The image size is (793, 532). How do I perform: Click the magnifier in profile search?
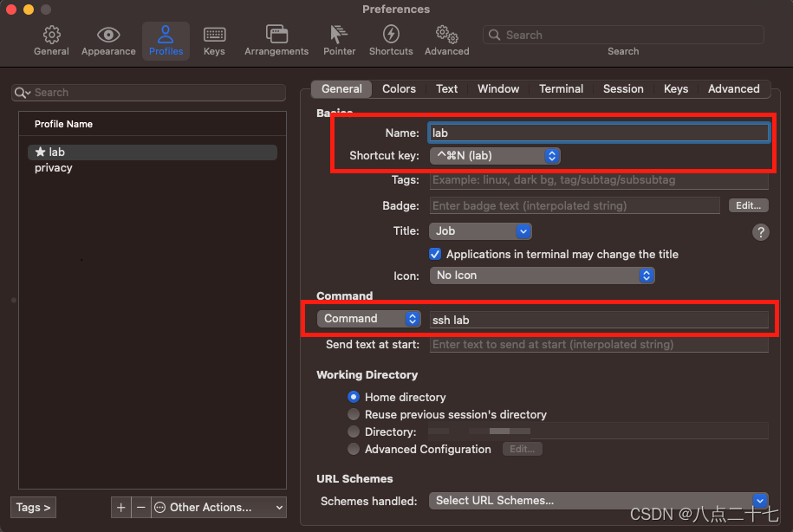(x=20, y=93)
